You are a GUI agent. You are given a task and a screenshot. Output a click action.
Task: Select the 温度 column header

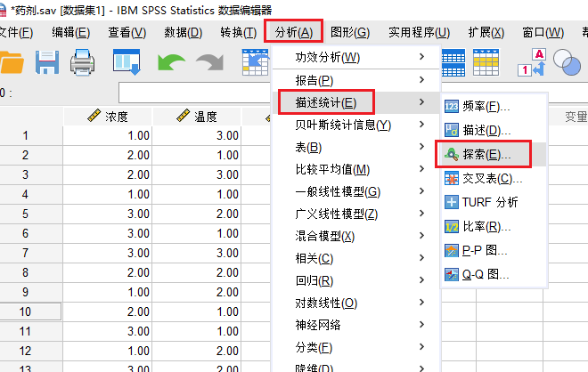pyautogui.click(x=197, y=117)
